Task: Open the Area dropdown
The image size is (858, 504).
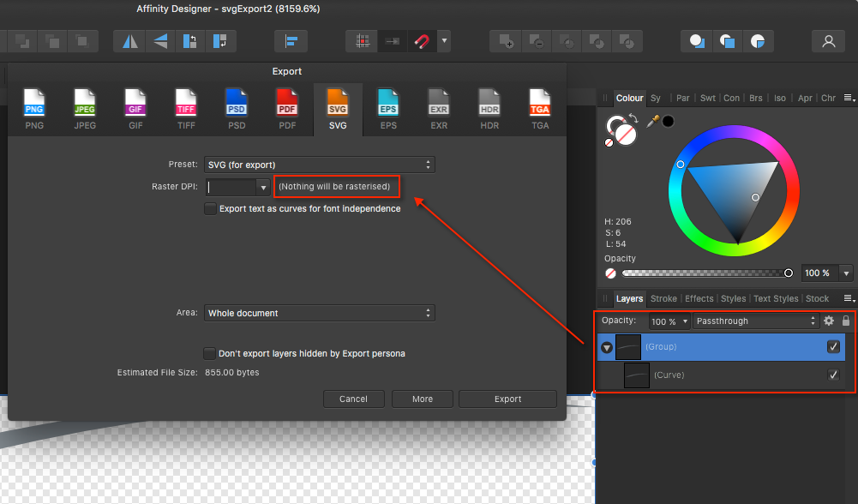Action: [x=320, y=313]
